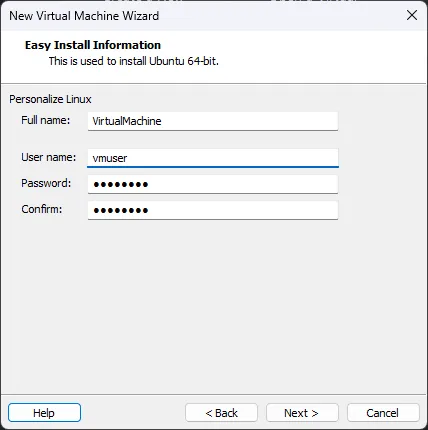The width and height of the screenshot is (428, 430).
Task: Click the "Confirm:" label
Action: (42, 209)
